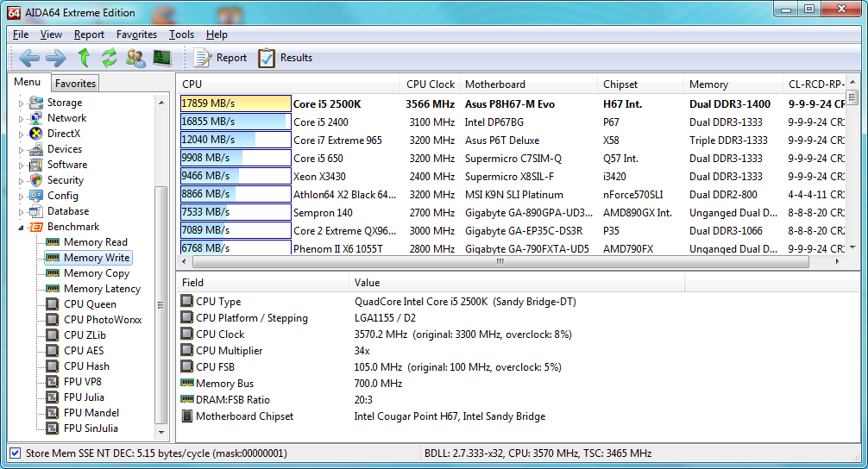Select the Core i7 Extreme 965 row
The image size is (868, 469).
[513, 140]
